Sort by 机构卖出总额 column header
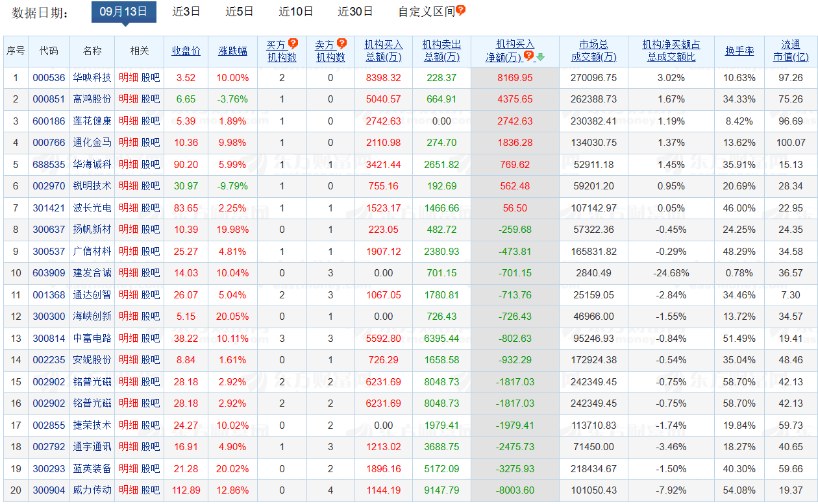Viewport: 818px width, 504px height. tap(441, 51)
